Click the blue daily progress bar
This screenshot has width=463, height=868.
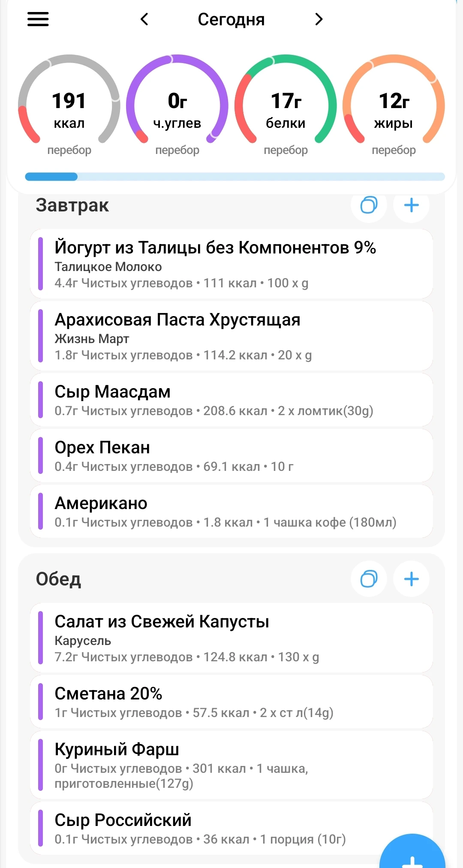click(235, 177)
